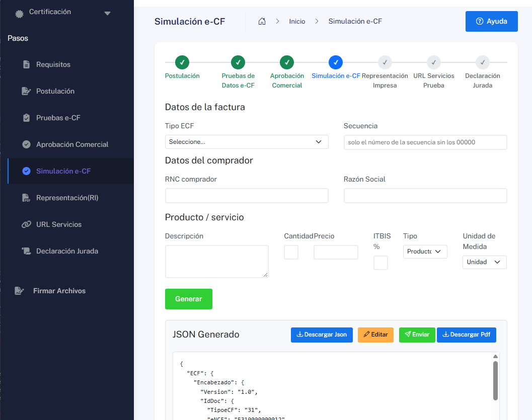The image size is (532, 420).
Task: Click the green Generar button
Action: [189, 299]
